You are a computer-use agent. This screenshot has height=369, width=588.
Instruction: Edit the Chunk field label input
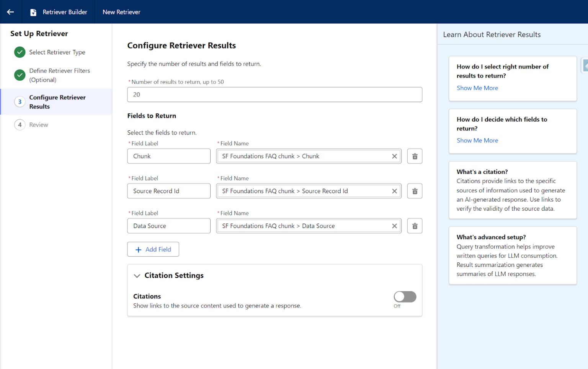[x=169, y=156]
